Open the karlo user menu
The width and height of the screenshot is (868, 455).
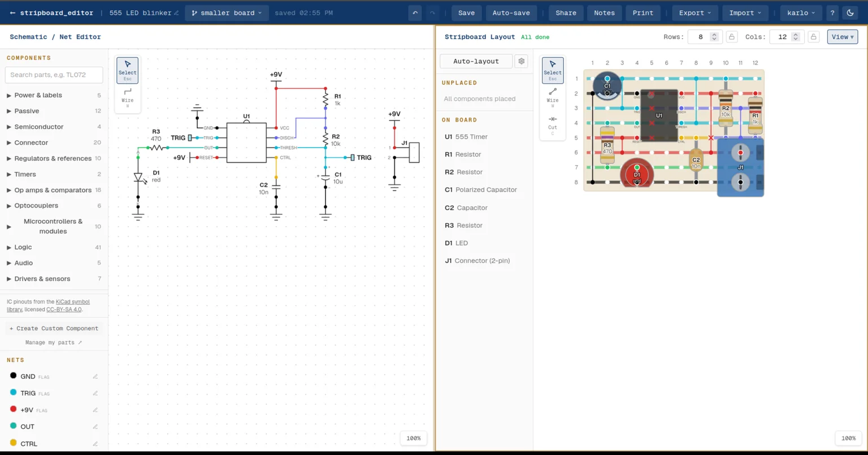point(801,13)
